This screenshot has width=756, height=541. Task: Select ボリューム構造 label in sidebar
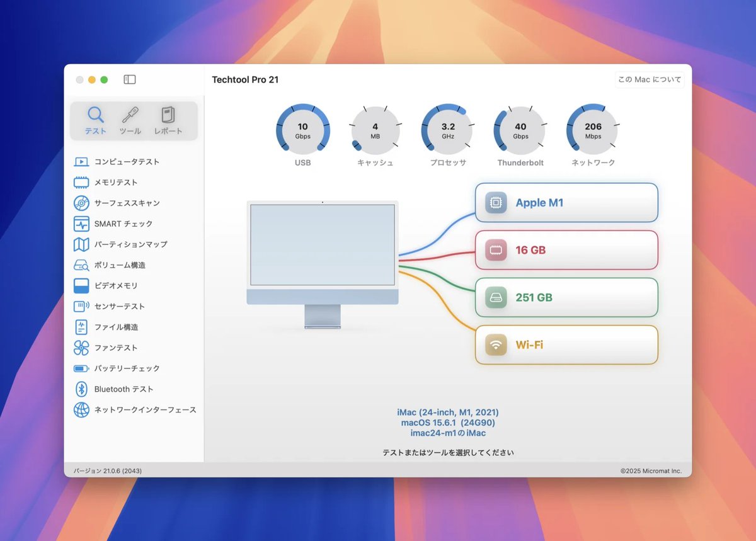coord(120,265)
